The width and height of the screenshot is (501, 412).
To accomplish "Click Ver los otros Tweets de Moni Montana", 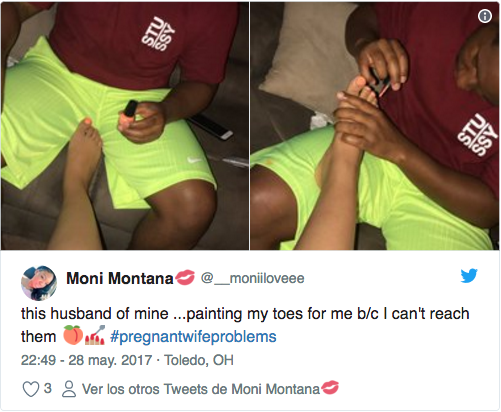I will point(201,389).
